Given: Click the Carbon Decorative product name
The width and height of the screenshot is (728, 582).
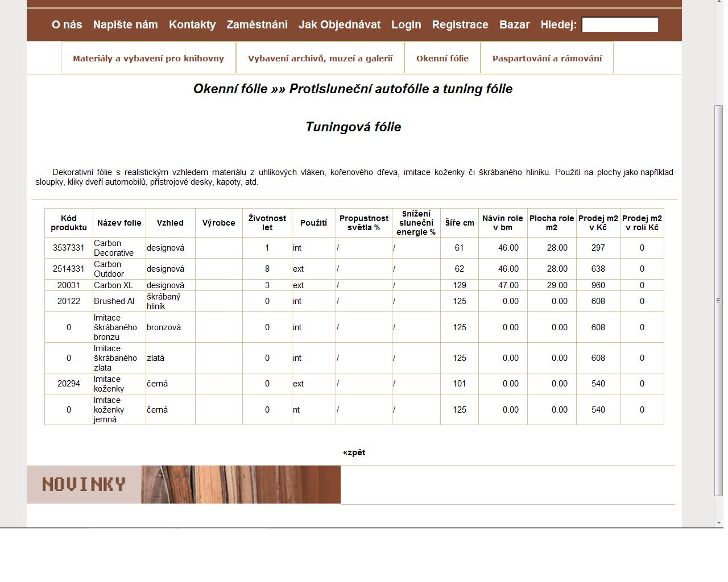Looking at the screenshot, I should click(x=114, y=248).
